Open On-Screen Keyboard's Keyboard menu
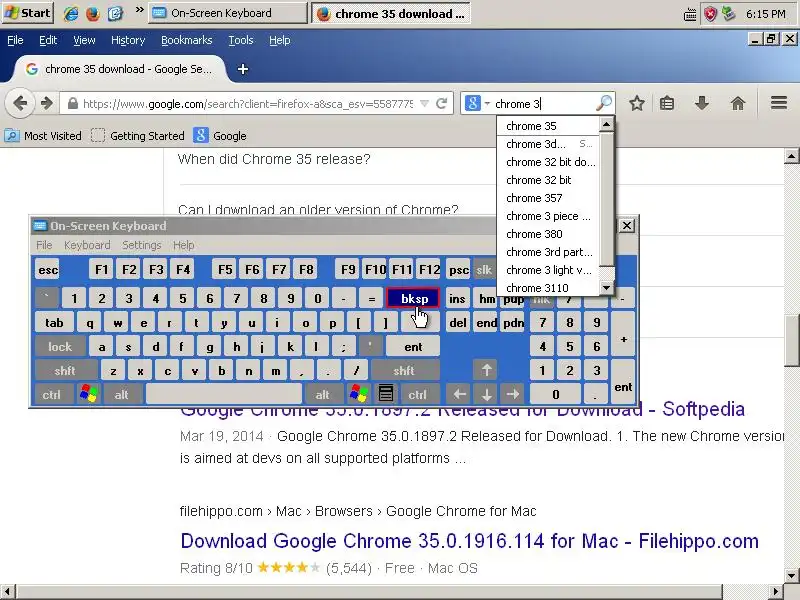 coord(87,245)
